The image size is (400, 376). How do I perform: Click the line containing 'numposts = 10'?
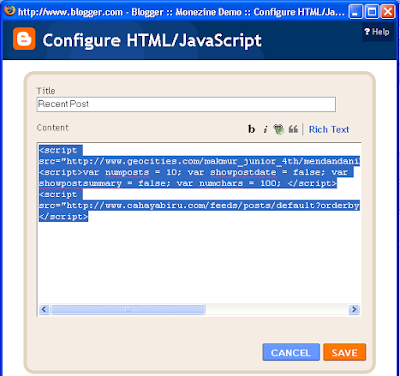[196, 172]
